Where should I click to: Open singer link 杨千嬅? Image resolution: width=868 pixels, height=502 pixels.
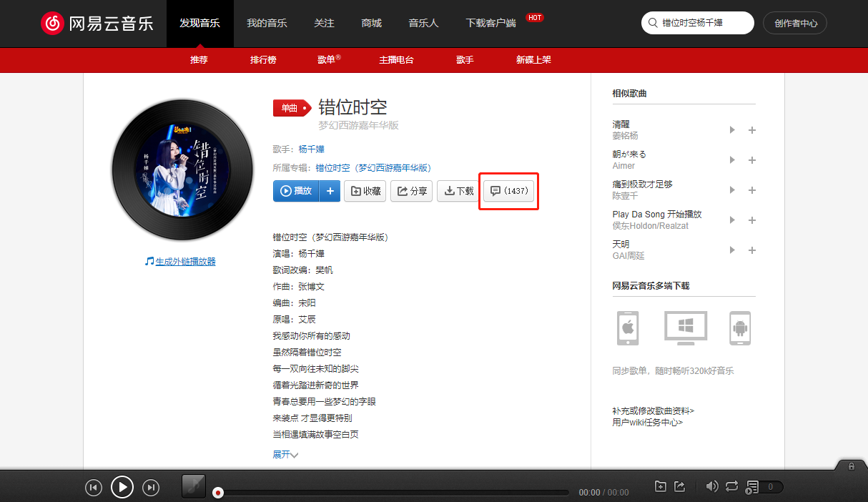[x=311, y=149]
